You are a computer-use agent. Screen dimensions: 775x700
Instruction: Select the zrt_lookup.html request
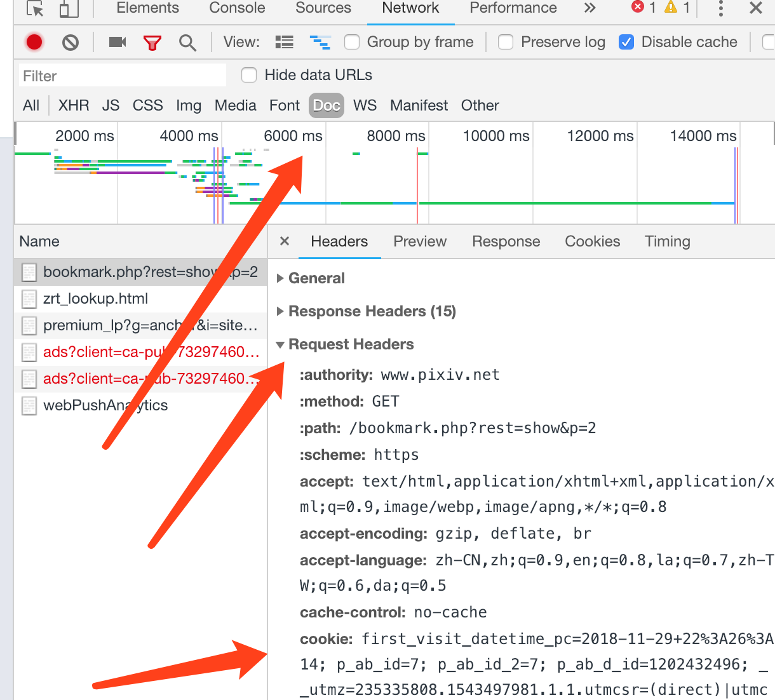point(140,299)
